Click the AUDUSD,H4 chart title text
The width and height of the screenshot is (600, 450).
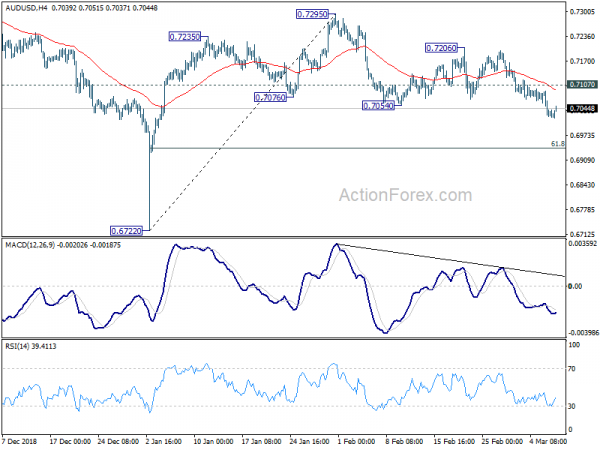click(x=26, y=8)
